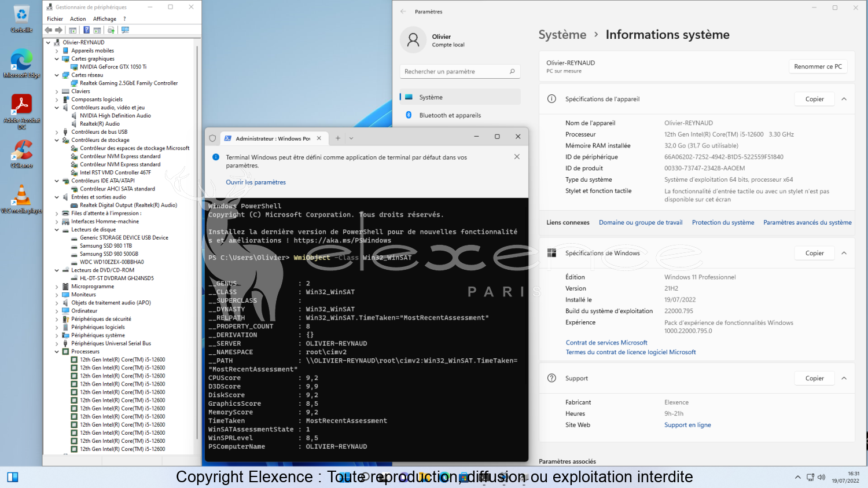
Task: Copy the Spécifications de l'appareil details
Action: tap(815, 99)
